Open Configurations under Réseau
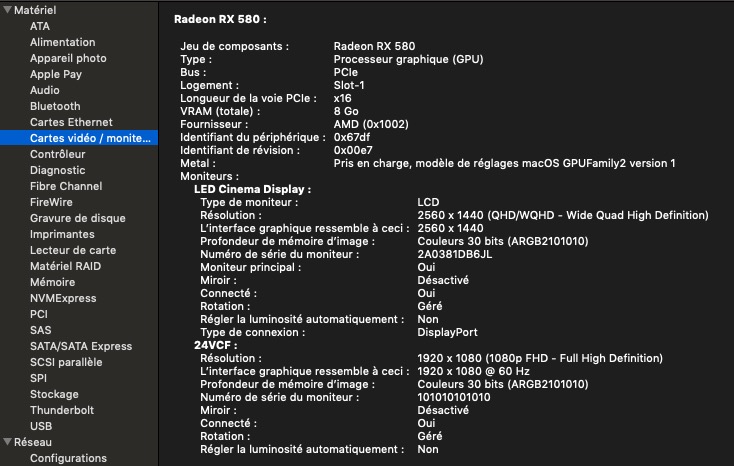Viewport: 734px width, 466px height. [x=68, y=458]
